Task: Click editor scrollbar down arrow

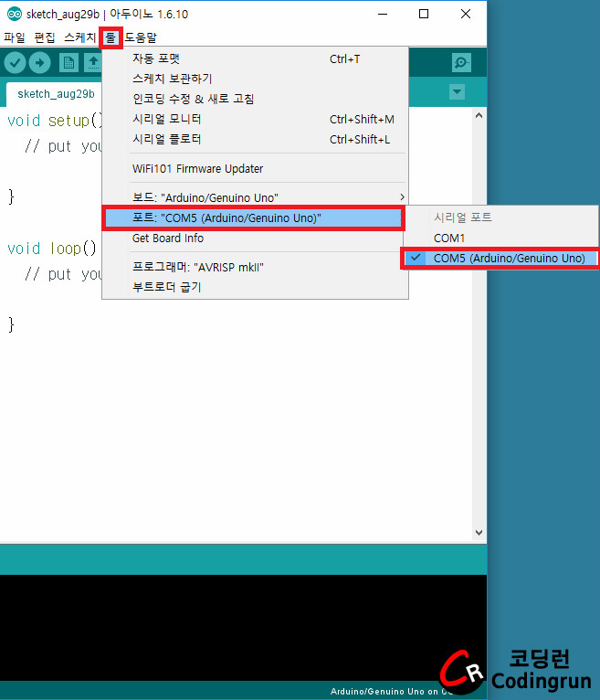Action: tap(479, 532)
